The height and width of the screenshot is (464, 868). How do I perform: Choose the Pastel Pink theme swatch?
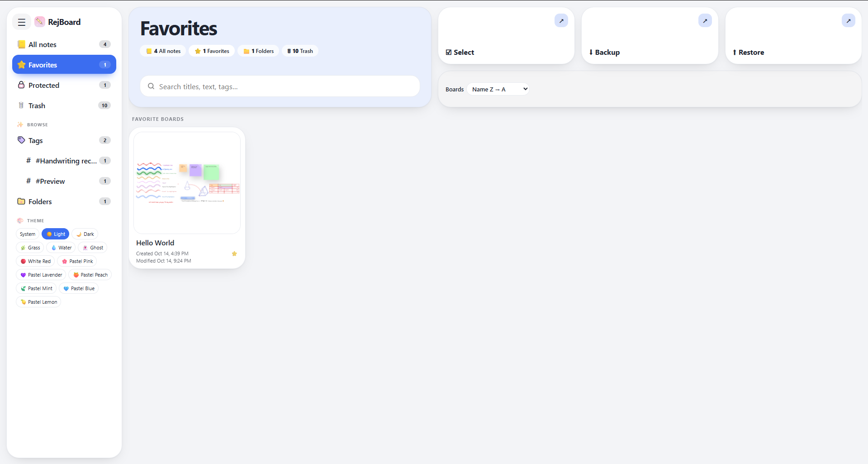pos(77,261)
